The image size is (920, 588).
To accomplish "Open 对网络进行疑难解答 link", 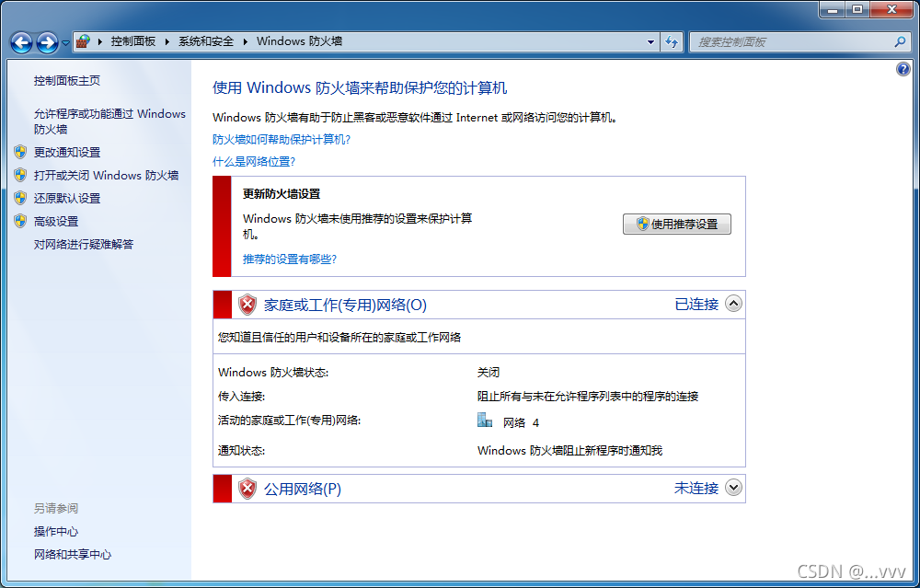I will 84,244.
